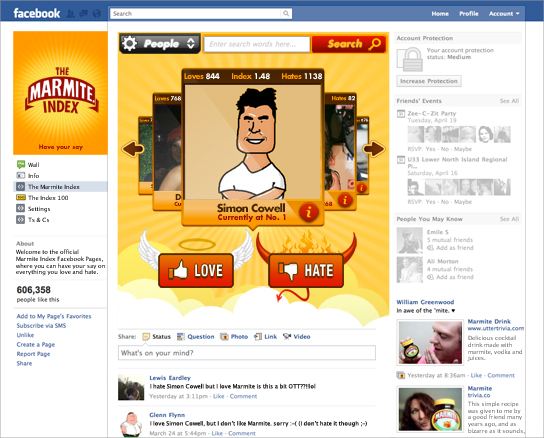See All friends' events
The width and height of the screenshot is (544, 438).
(x=509, y=101)
